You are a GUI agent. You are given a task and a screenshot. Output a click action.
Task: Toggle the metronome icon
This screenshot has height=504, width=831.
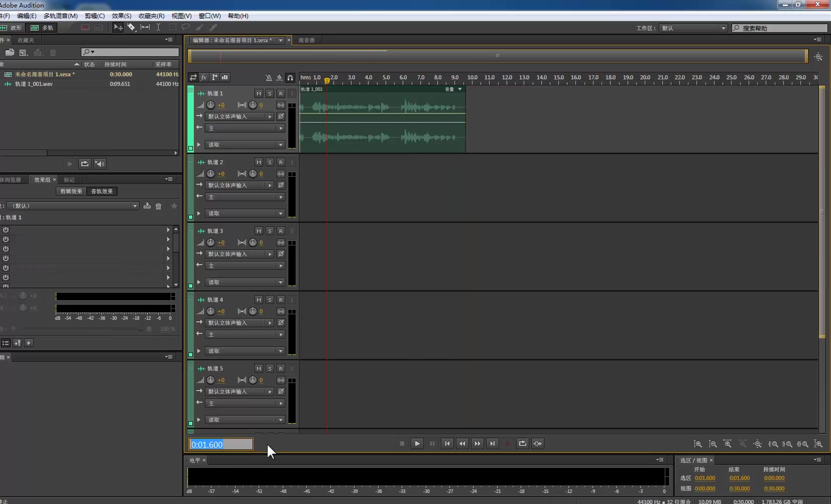pos(269,77)
